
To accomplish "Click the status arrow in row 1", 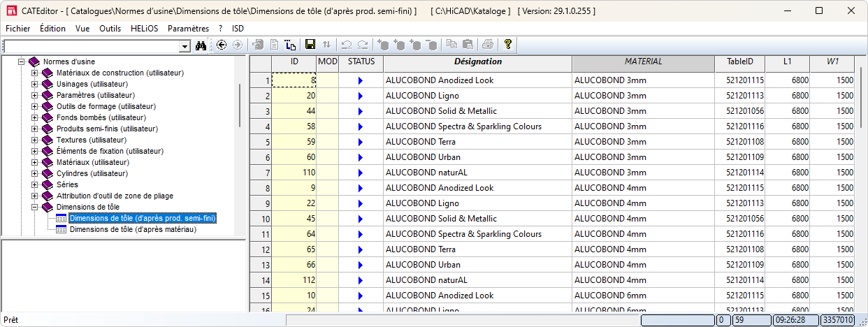I will [361, 80].
